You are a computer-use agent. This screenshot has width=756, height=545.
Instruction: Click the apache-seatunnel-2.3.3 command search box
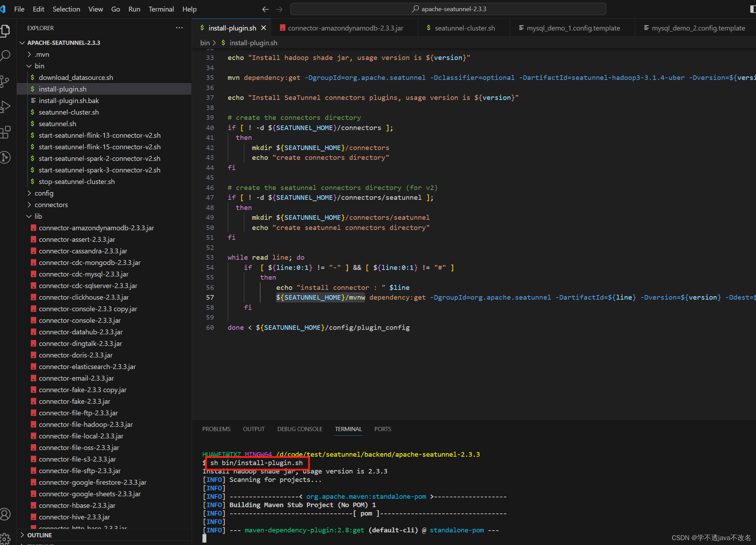click(x=448, y=9)
